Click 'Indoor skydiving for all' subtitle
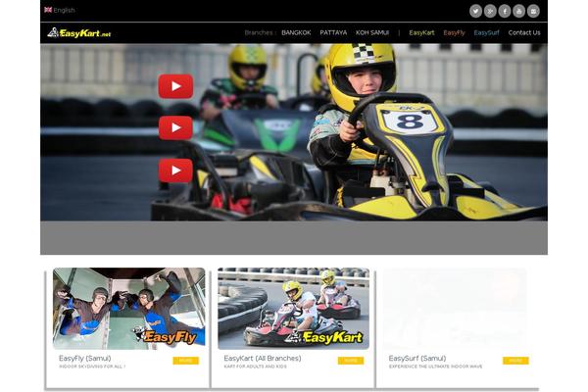Image resolution: width=588 pixels, height=392 pixels. point(92,367)
